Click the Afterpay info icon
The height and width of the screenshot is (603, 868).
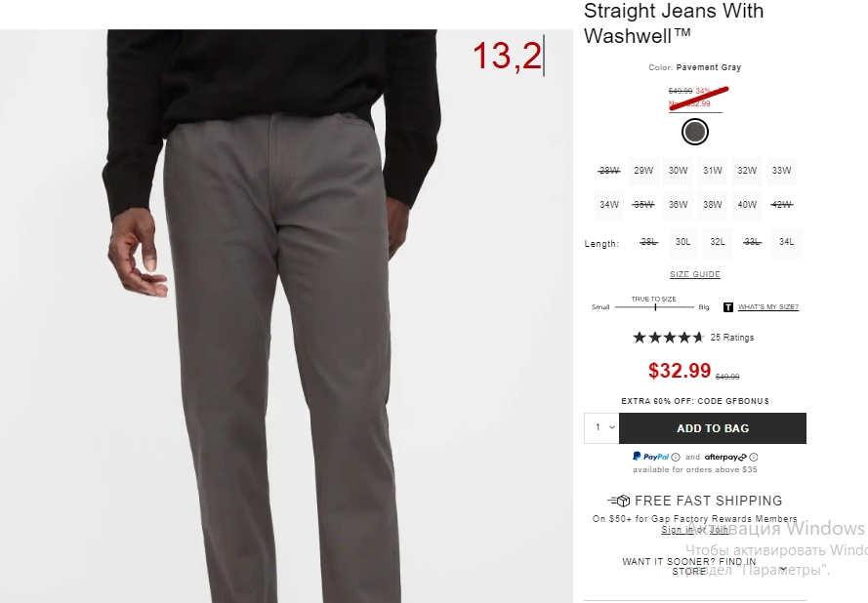754,458
